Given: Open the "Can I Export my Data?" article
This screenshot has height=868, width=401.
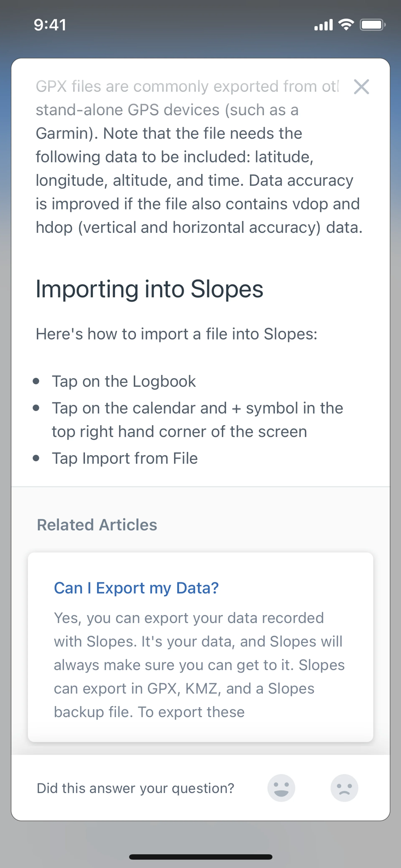Looking at the screenshot, I should pyautogui.click(x=136, y=588).
